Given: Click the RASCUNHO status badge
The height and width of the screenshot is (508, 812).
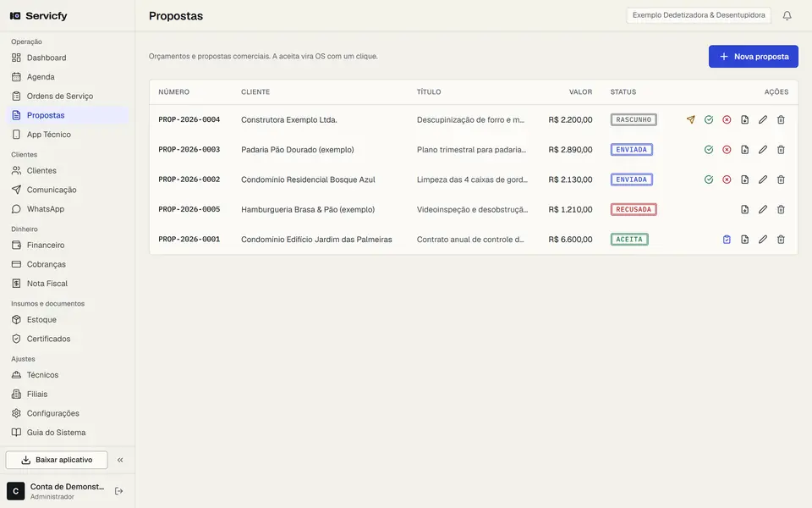Looking at the screenshot, I should coord(634,119).
